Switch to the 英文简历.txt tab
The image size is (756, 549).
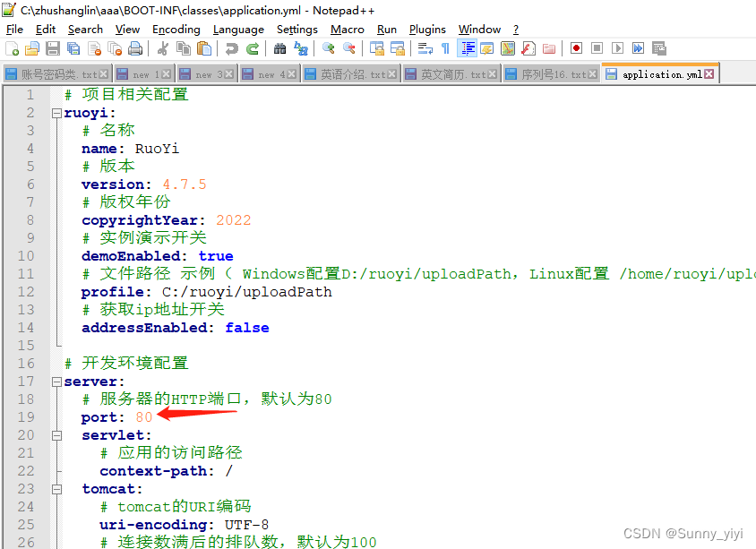click(x=450, y=73)
